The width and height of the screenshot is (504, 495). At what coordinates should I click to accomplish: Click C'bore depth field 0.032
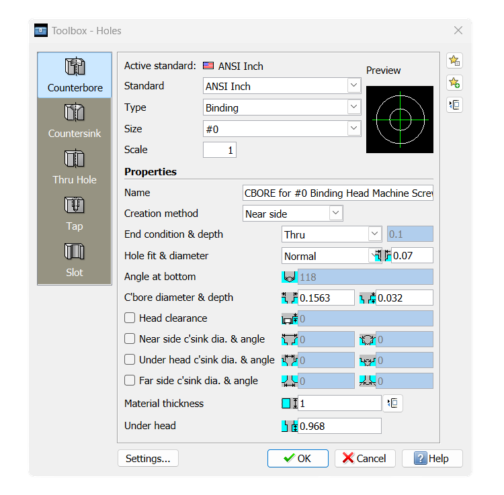[x=404, y=298]
